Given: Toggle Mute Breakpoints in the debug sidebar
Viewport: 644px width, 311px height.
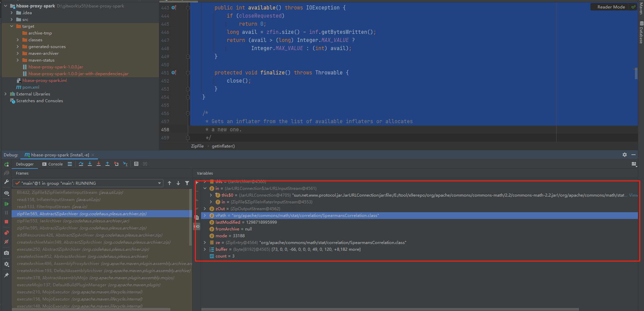Looking at the screenshot, I should pyautogui.click(x=6, y=242).
